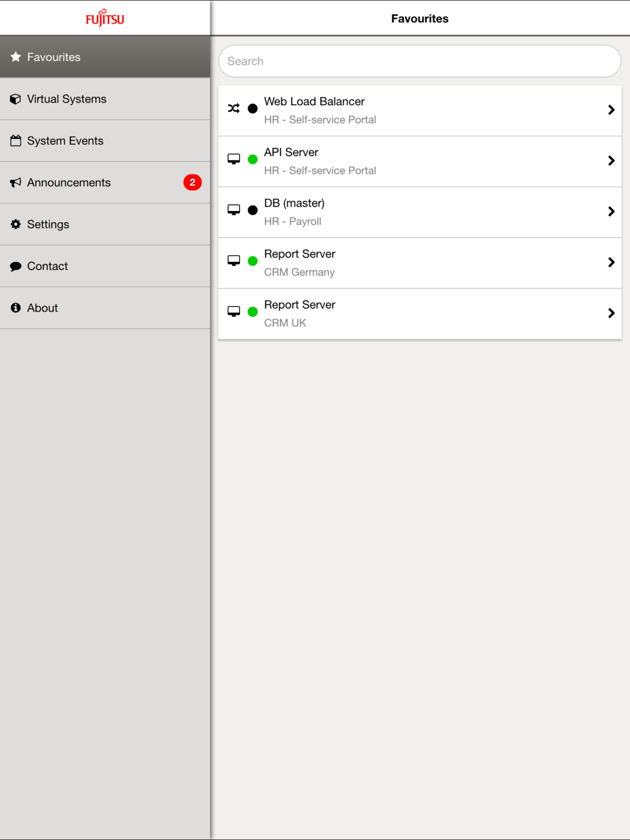Click the calendar icon for System Events
This screenshot has height=840, width=630.
(x=16, y=140)
